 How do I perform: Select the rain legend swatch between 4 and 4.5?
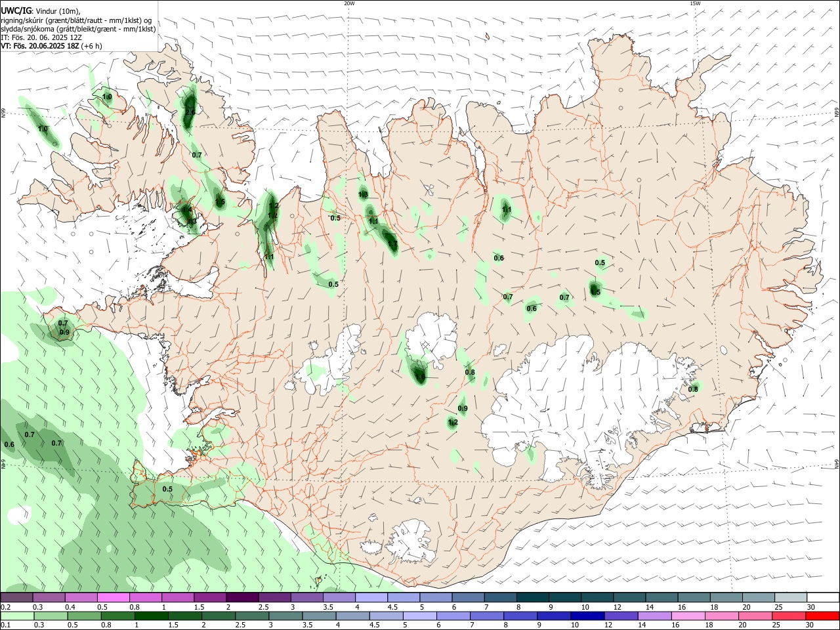352,616
